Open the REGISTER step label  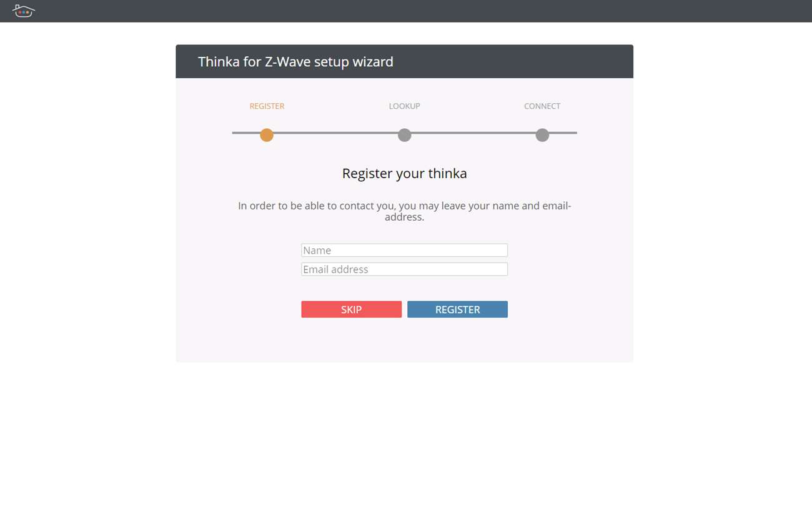(x=267, y=106)
